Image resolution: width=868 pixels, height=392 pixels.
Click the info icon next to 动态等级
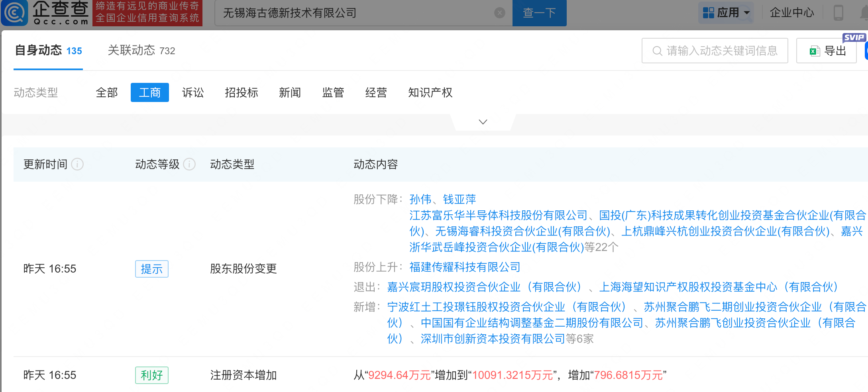pyautogui.click(x=190, y=164)
